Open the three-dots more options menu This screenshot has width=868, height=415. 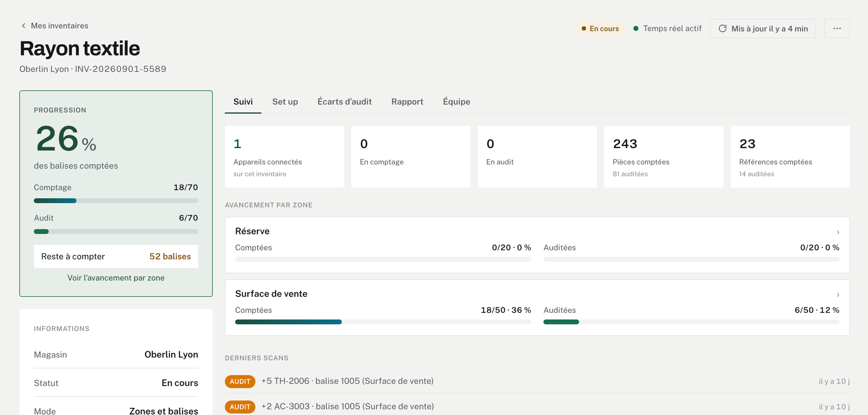[837, 28]
